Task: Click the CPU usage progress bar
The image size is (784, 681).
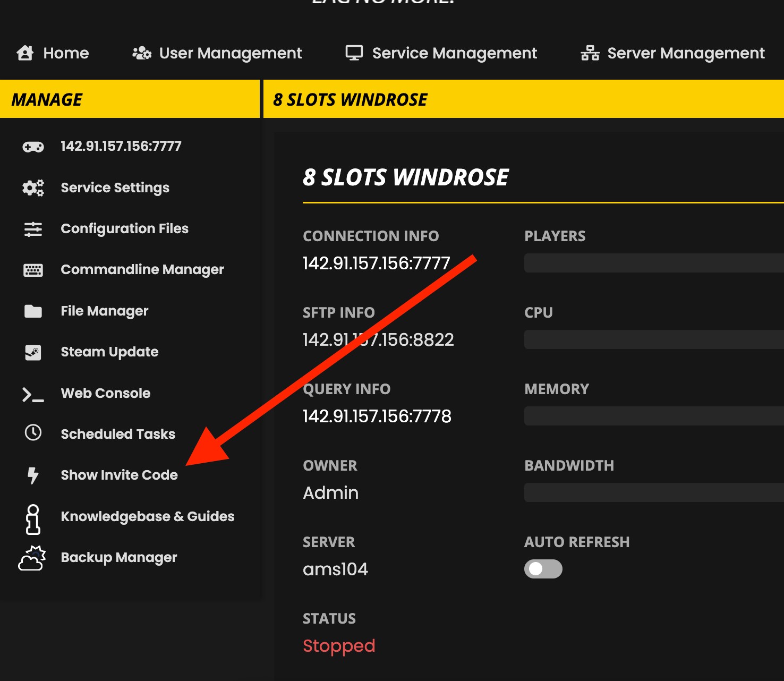Action: (x=653, y=339)
